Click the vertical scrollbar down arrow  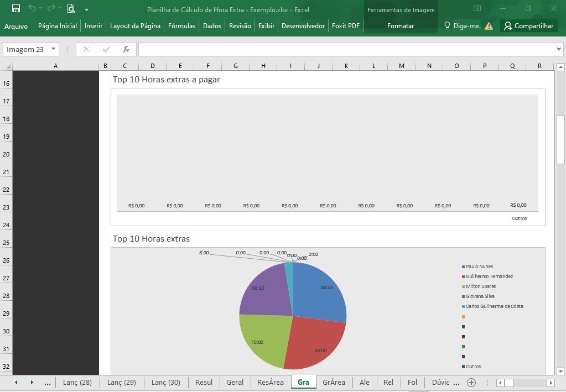[560, 371]
